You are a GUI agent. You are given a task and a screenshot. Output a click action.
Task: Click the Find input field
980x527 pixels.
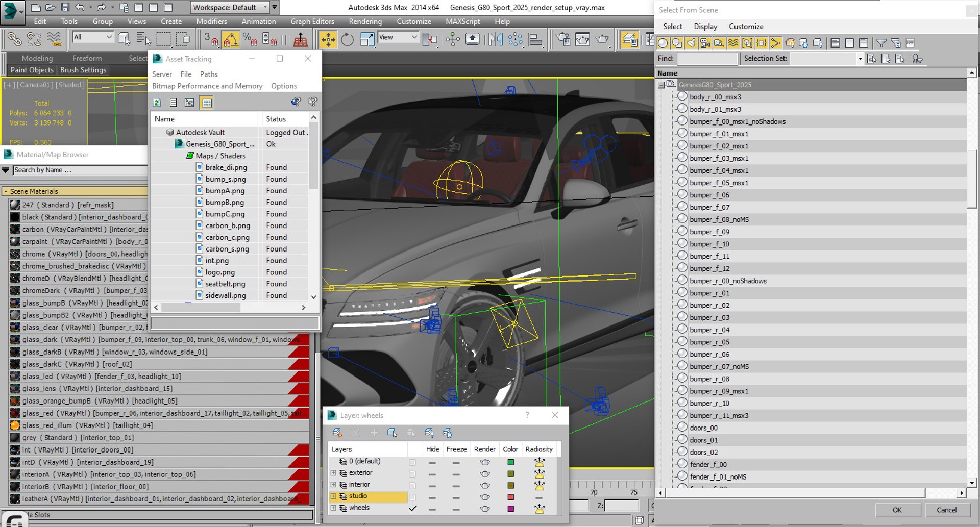707,59
